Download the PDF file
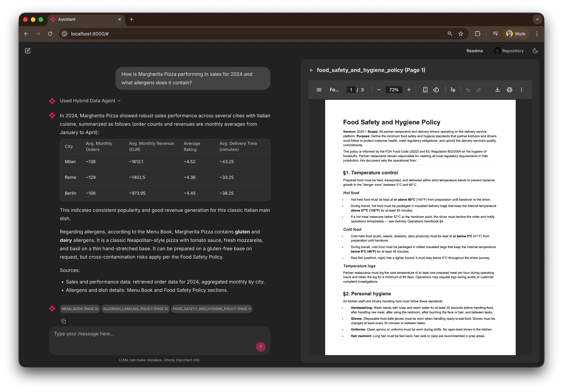Screen dimensions: 563x392 click(x=497, y=90)
